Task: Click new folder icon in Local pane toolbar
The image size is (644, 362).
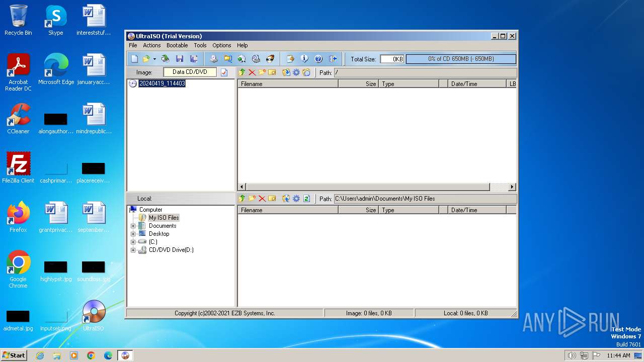Action: (x=252, y=199)
